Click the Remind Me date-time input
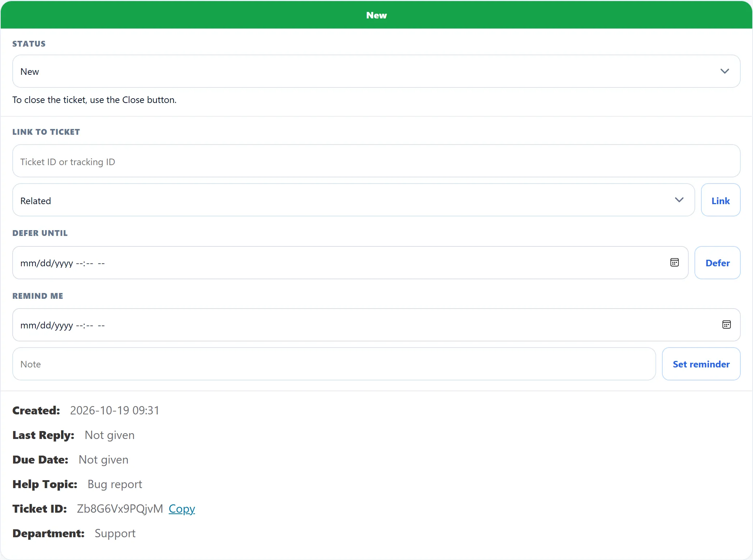 [x=376, y=325]
